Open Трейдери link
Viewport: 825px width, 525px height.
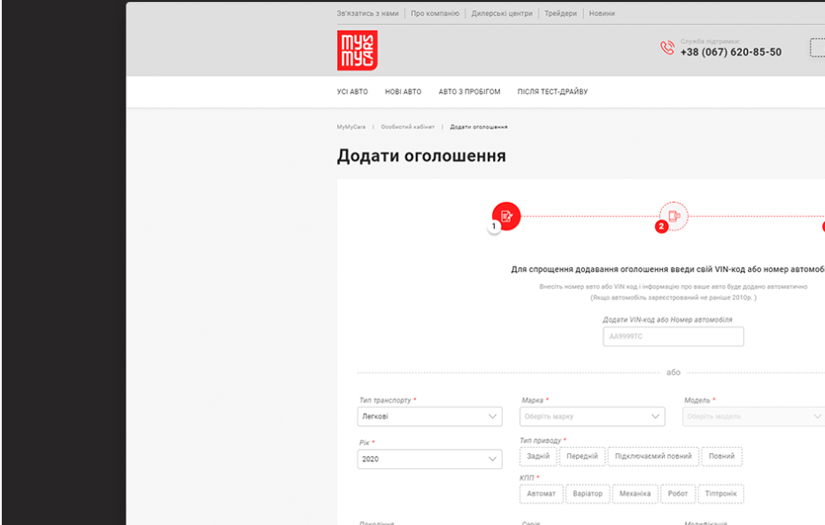pyautogui.click(x=560, y=14)
